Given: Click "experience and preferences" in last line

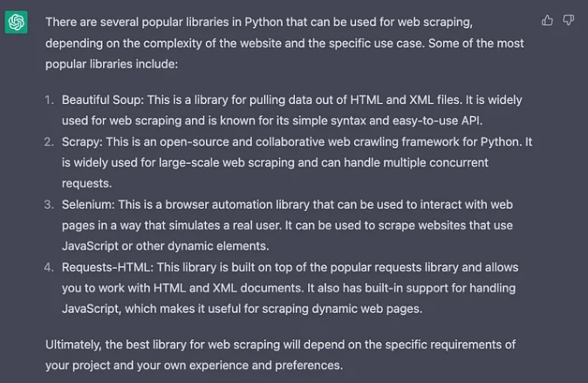Looking at the screenshot, I should 264,365.
